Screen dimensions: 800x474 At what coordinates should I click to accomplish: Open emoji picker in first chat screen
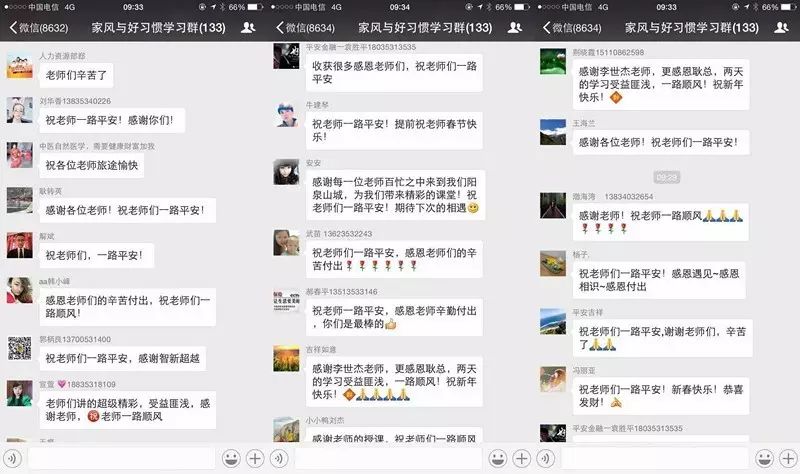[231, 459]
